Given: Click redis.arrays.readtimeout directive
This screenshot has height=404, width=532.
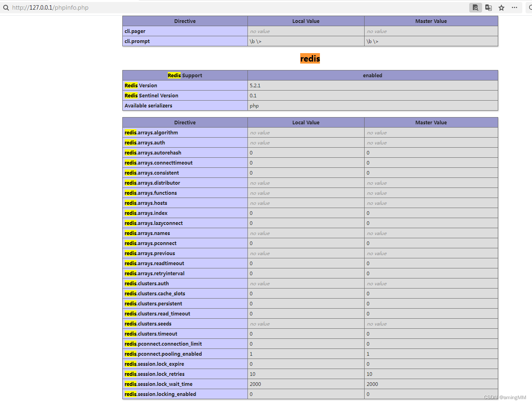Looking at the screenshot, I should pyautogui.click(x=155, y=264).
